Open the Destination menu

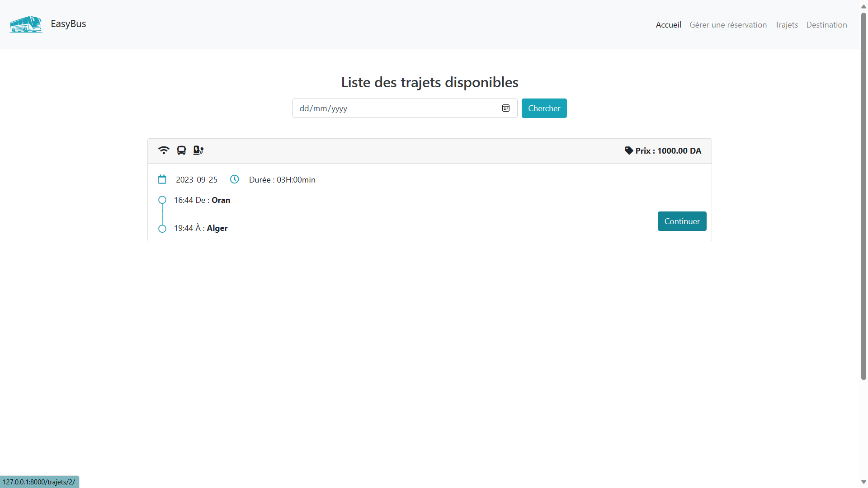point(826,25)
